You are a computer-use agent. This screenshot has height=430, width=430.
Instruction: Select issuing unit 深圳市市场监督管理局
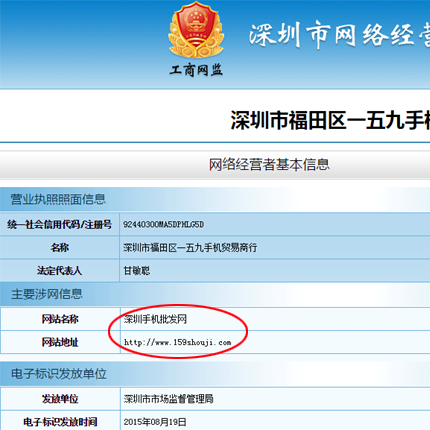(169, 399)
